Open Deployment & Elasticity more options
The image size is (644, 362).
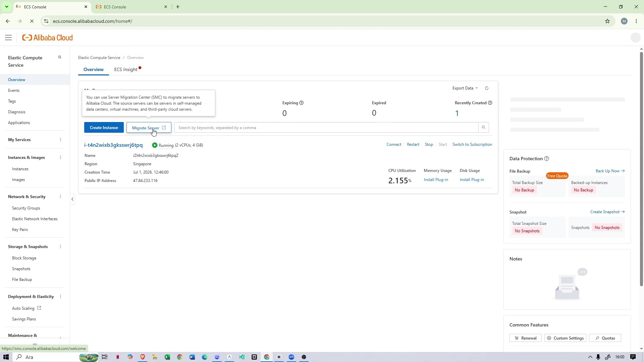[60, 296]
